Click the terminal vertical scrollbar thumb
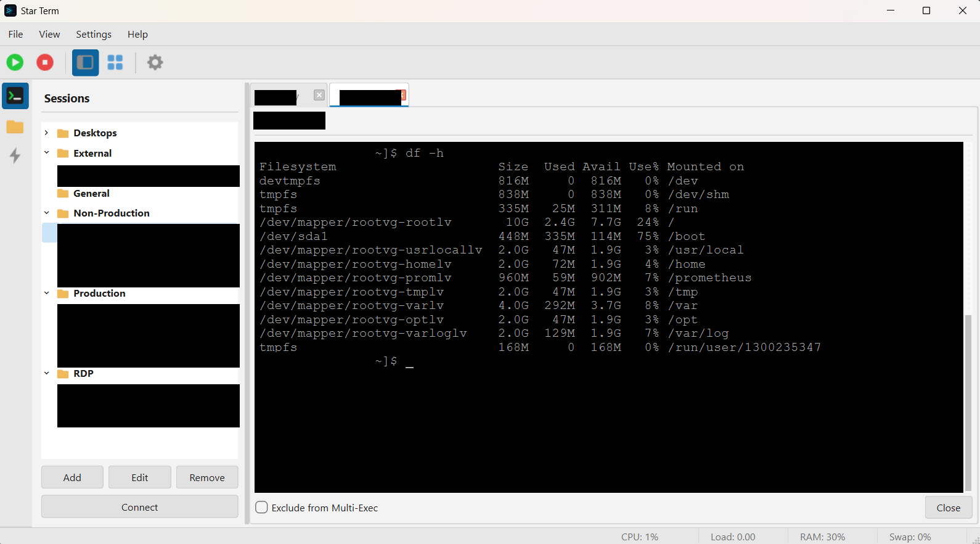Image resolution: width=980 pixels, height=544 pixels. [x=968, y=402]
